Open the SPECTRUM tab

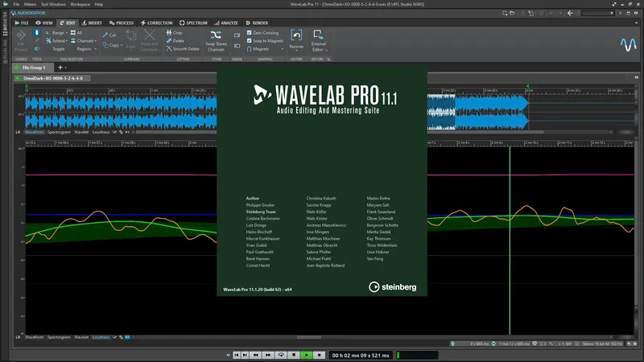[193, 23]
